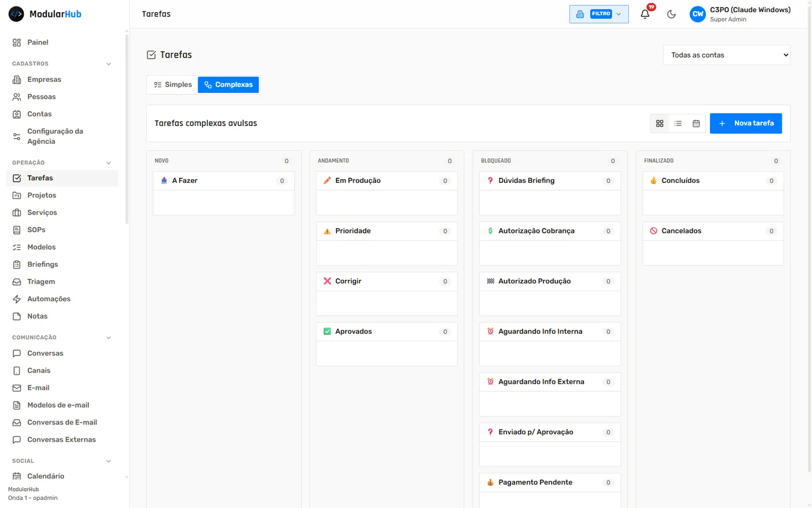Click the Enviado p/ Aprovação header
This screenshot has width=812, height=508.
point(550,432)
